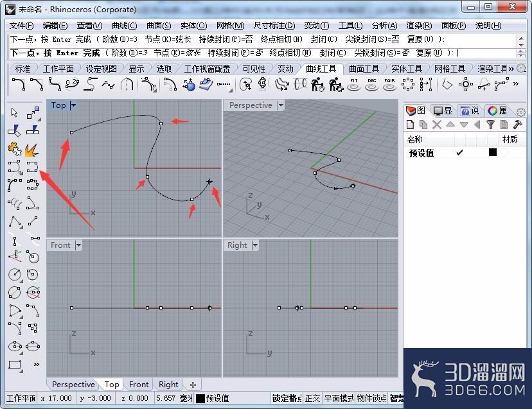Select the Helix curve tool
Viewport: 532px width, 409px height.
click(14, 204)
